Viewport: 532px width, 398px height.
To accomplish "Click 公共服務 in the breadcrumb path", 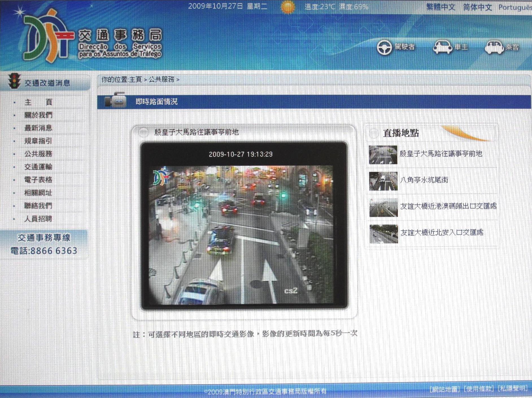I will [x=161, y=80].
